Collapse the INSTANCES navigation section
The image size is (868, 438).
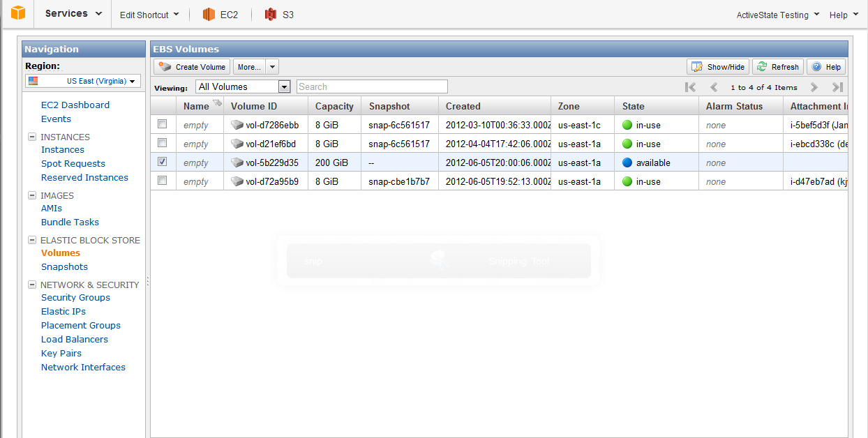[32, 137]
